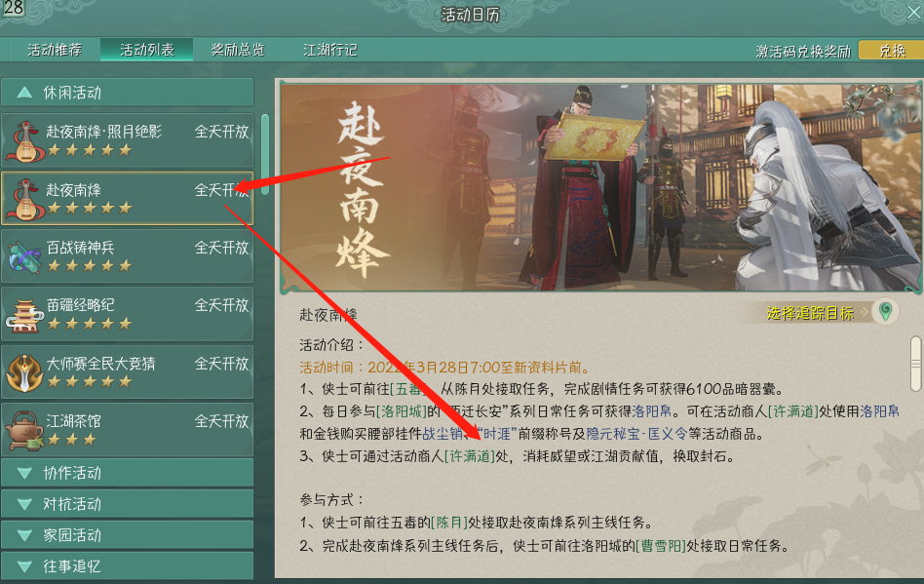Open the 苗疆经略纪 pagoda icon
The image size is (924, 584).
pos(24,315)
